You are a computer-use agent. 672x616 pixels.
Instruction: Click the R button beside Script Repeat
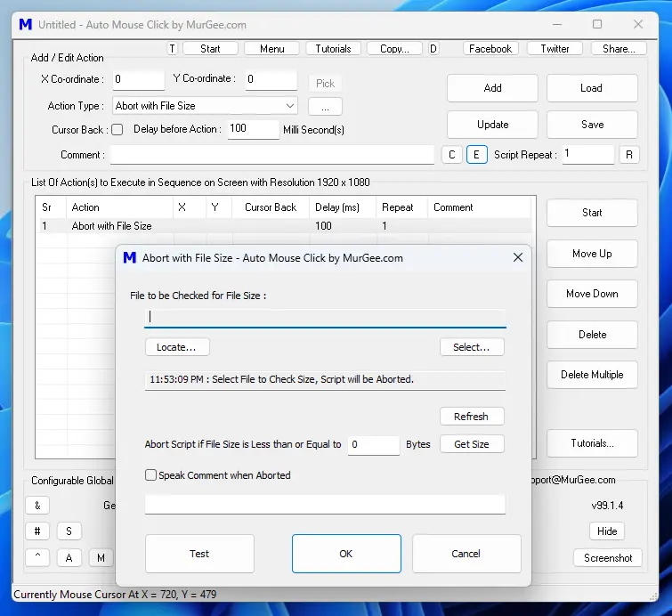tap(629, 155)
